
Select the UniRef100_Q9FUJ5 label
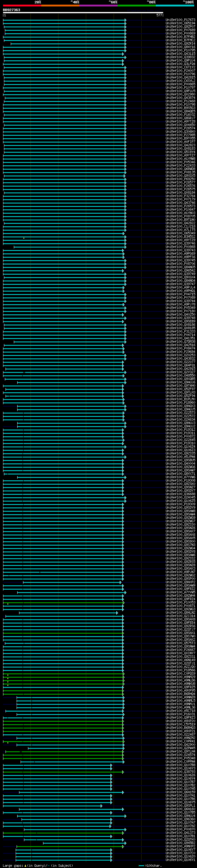click(180, 91)
